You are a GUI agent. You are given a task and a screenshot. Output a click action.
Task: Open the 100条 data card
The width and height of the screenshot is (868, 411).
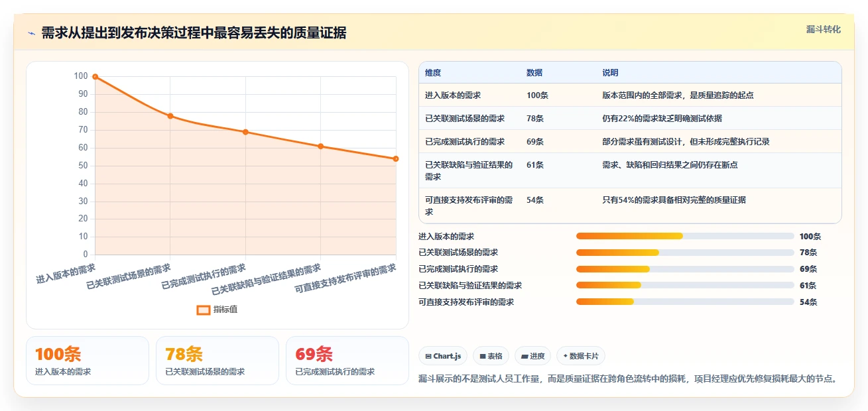tap(88, 361)
